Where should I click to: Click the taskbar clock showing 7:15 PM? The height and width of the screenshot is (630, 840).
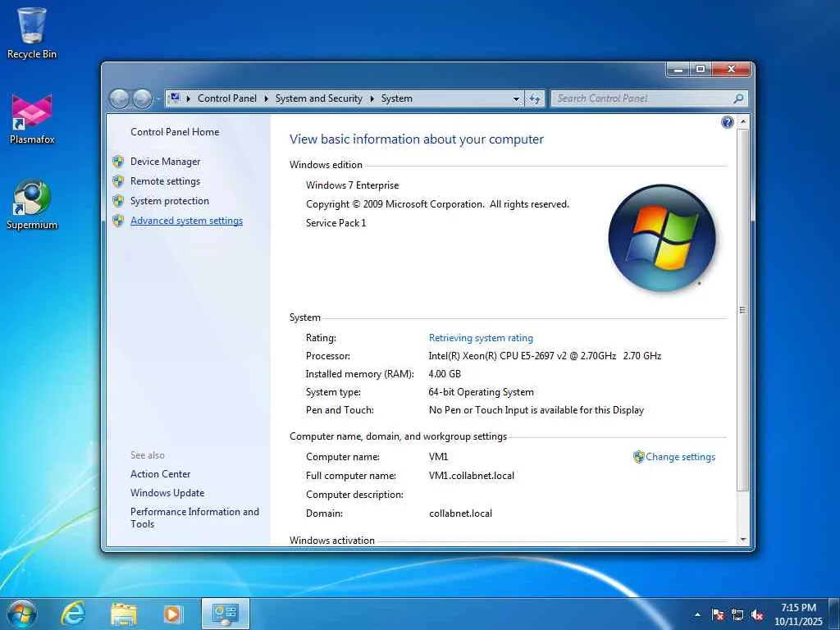click(798, 614)
